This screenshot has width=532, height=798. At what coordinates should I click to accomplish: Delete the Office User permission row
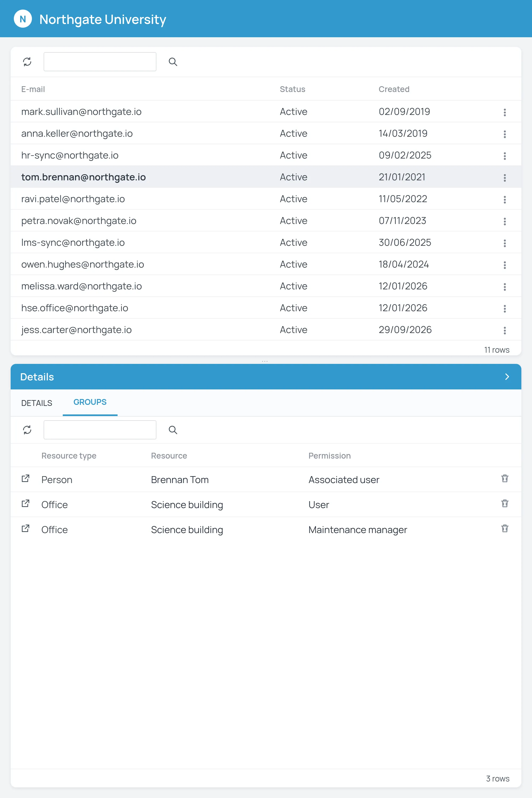(x=505, y=504)
